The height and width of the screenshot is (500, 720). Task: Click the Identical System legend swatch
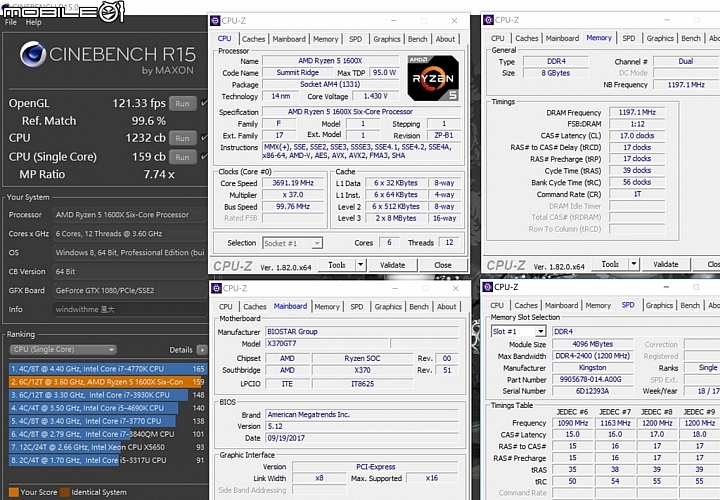65,492
